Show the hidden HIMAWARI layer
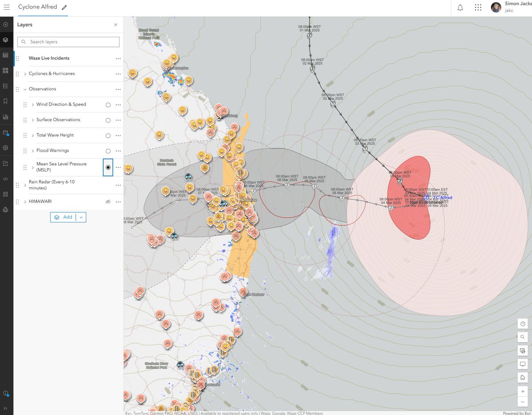This screenshot has height=415, width=532. point(107,202)
